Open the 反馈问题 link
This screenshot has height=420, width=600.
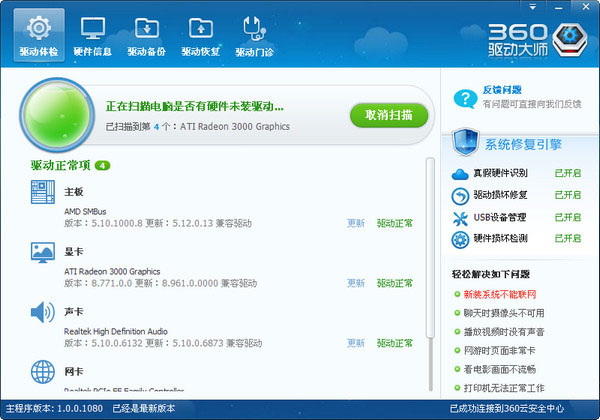click(502, 90)
